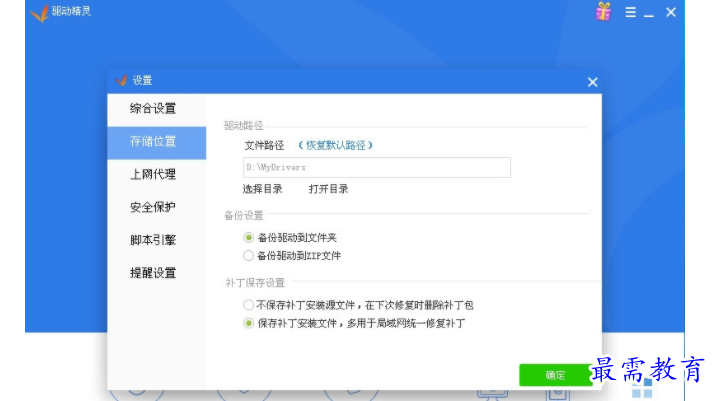Click 打开目录 to open folder
713x401 pixels.
pos(328,189)
